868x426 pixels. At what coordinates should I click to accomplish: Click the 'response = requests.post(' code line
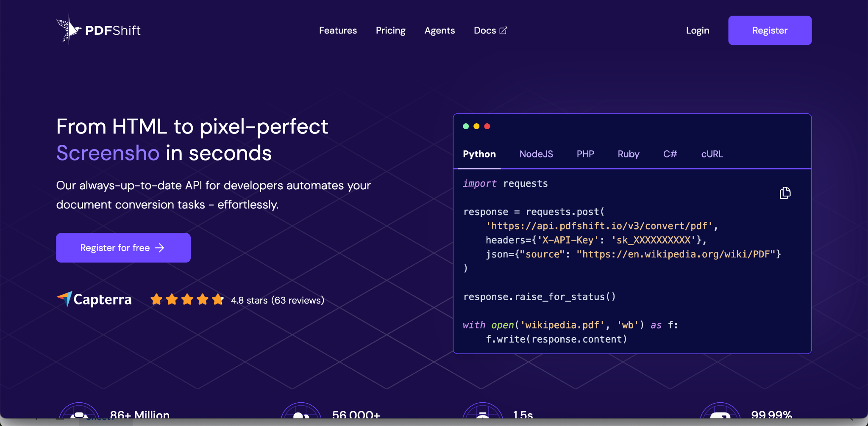pyautogui.click(x=534, y=212)
